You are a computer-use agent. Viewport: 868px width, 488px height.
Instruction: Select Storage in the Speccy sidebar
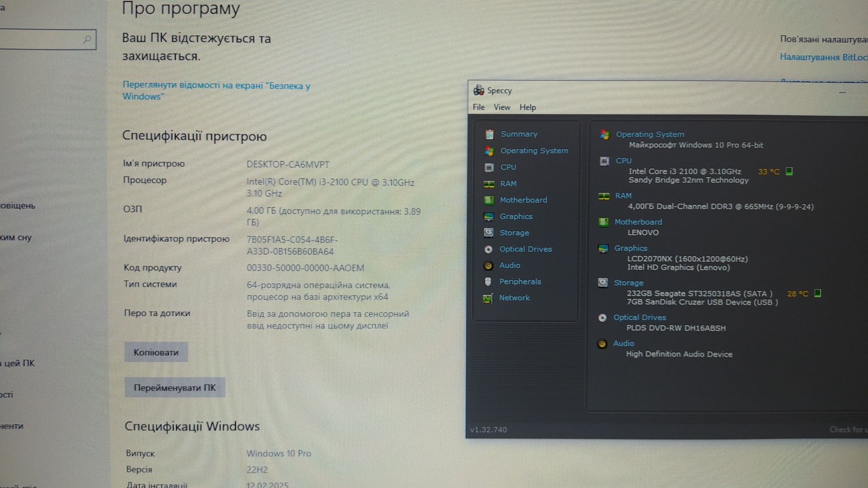(x=514, y=233)
